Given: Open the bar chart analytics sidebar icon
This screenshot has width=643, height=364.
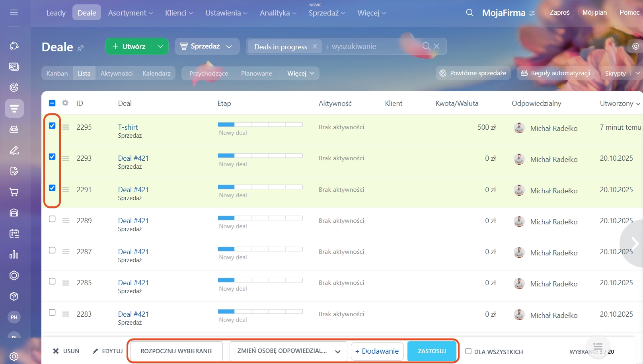Looking at the screenshot, I should click(x=14, y=254).
